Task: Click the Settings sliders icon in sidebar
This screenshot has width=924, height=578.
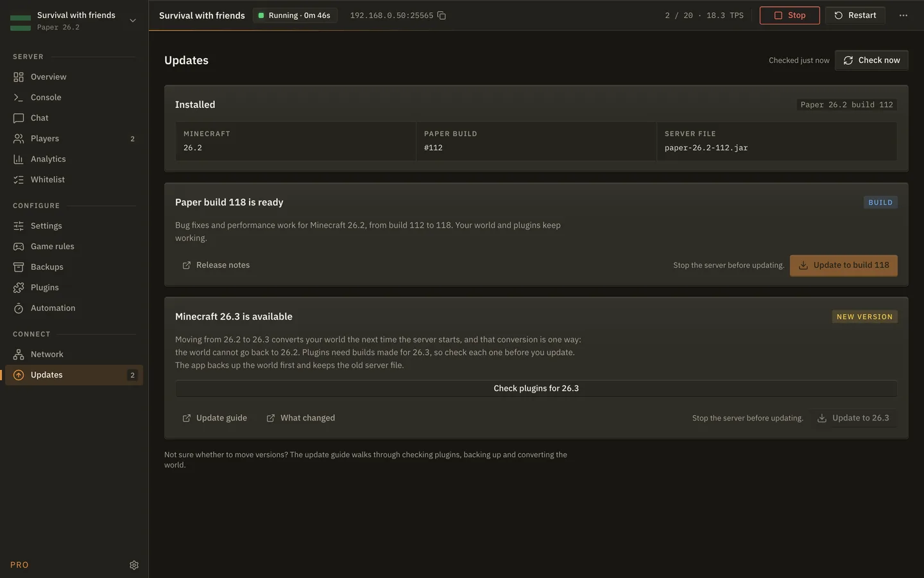Action: tap(19, 226)
